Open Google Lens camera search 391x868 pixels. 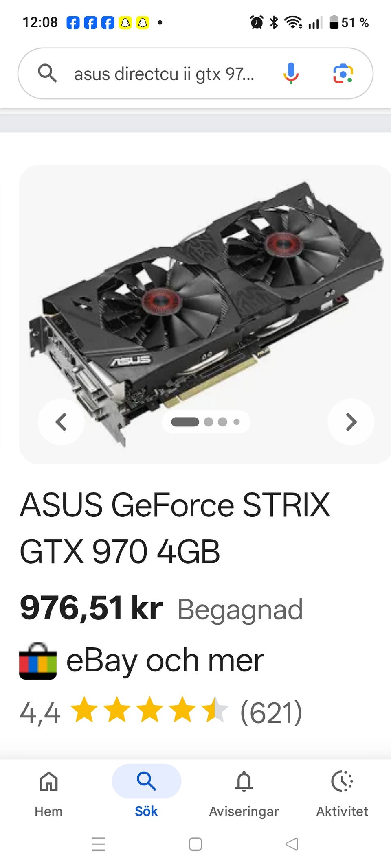pos(343,74)
